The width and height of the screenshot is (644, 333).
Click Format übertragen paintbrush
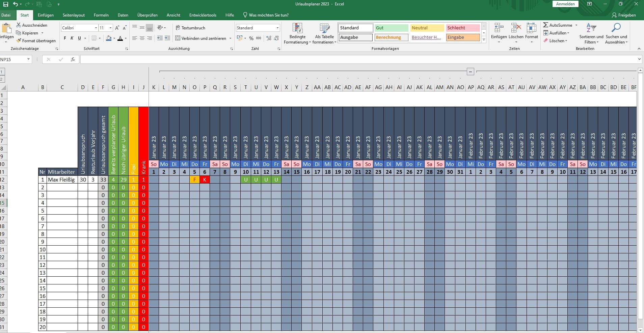19,40
